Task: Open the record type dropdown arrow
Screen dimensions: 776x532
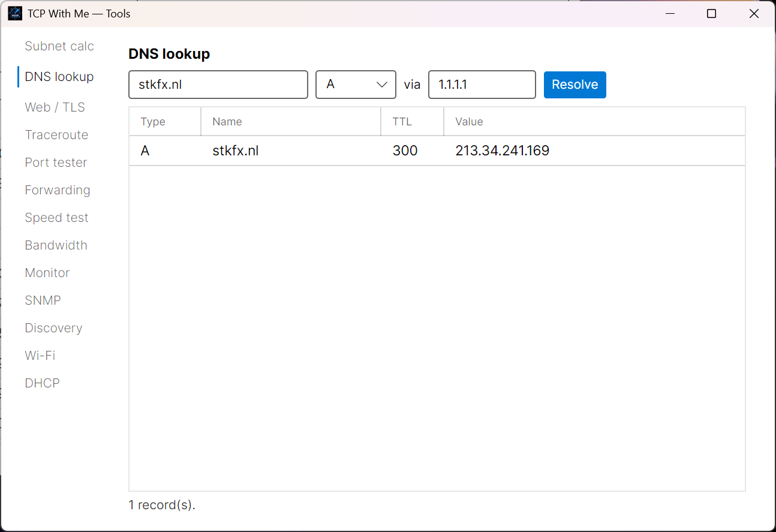Action: click(381, 85)
